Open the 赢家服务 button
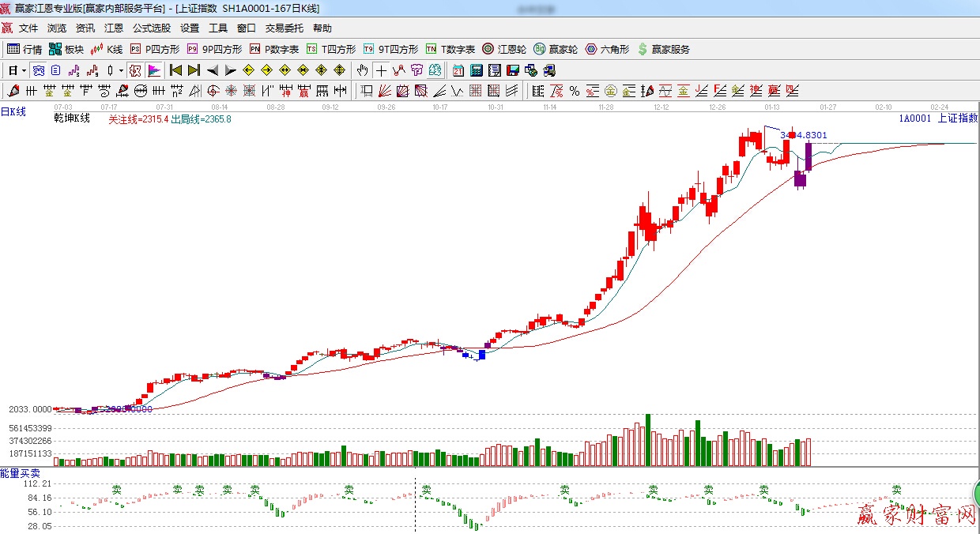 point(663,49)
